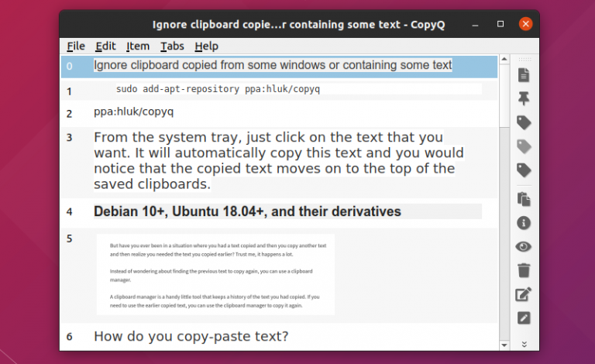
Task: Click the vertical scrollbar thumb of the item list
Action: [504, 95]
